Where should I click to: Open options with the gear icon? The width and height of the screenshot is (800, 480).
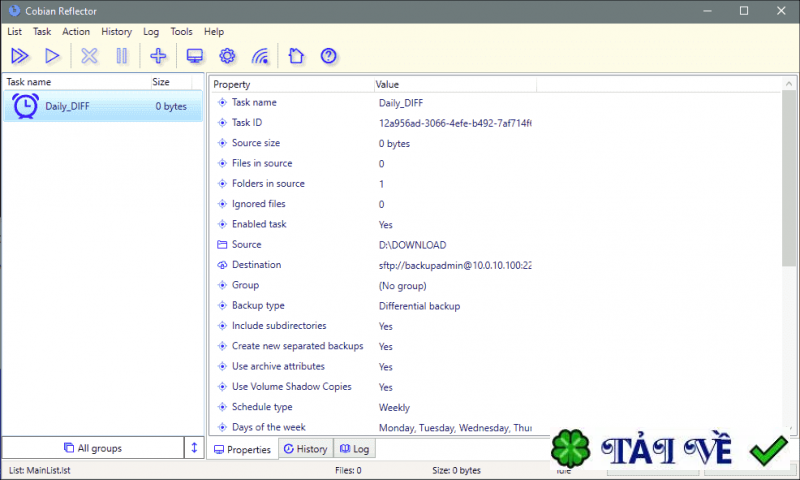(x=227, y=56)
